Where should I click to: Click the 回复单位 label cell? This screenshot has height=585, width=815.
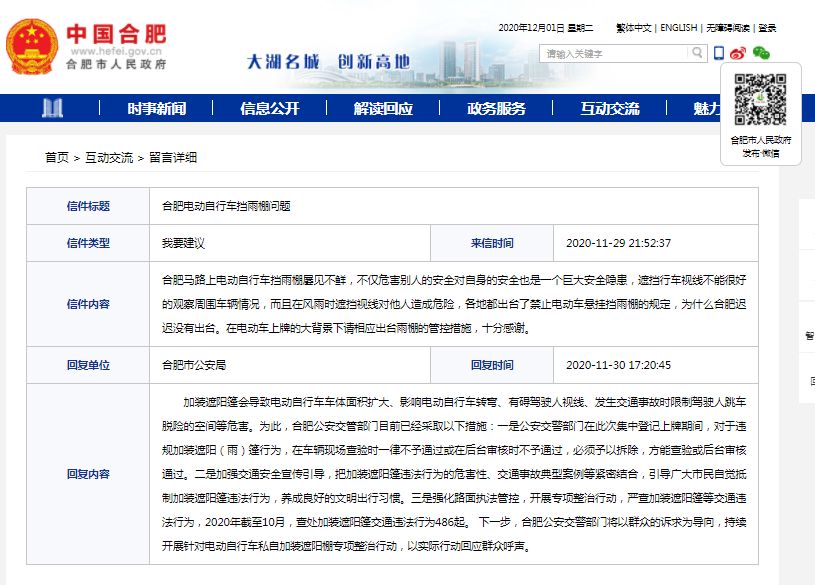point(88,365)
